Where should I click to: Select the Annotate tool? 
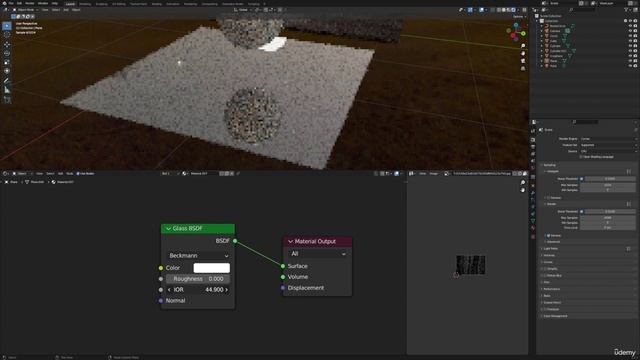pos(7,81)
